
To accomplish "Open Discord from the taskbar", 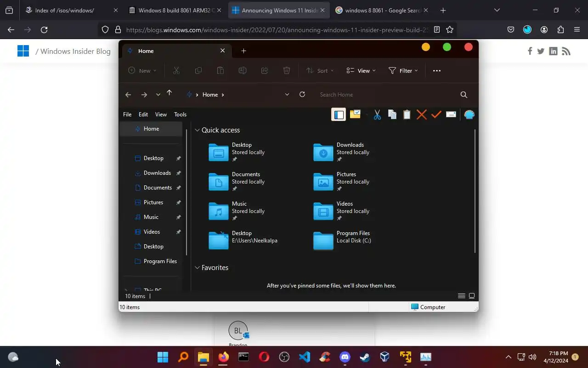I will click(345, 357).
